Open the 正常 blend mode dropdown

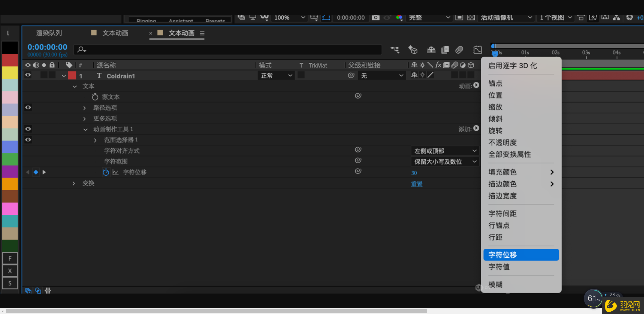pos(276,75)
